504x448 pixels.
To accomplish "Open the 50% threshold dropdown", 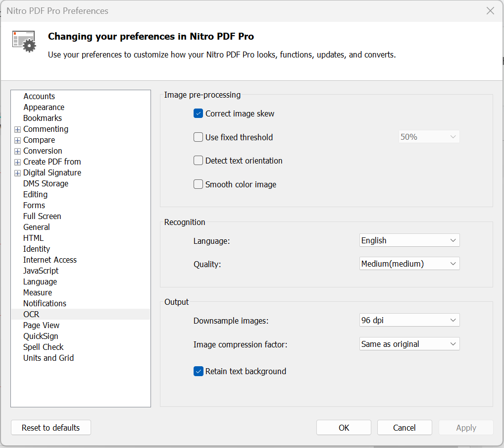I will pos(429,137).
